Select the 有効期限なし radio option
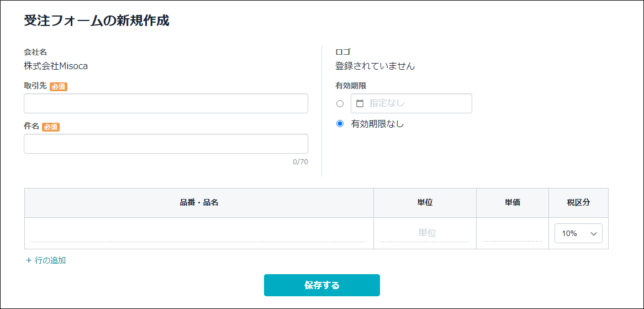This screenshot has width=644, height=309. 340,124
